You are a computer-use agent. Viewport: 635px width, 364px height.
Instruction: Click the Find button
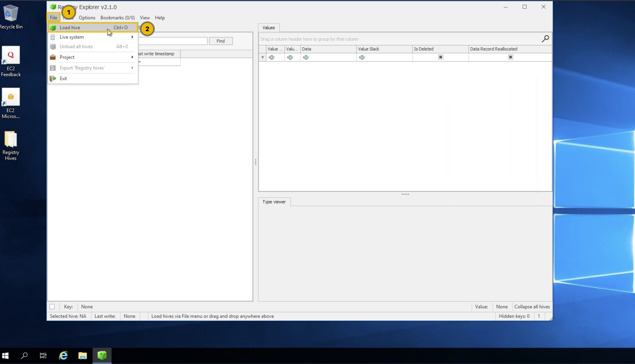(x=221, y=41)
